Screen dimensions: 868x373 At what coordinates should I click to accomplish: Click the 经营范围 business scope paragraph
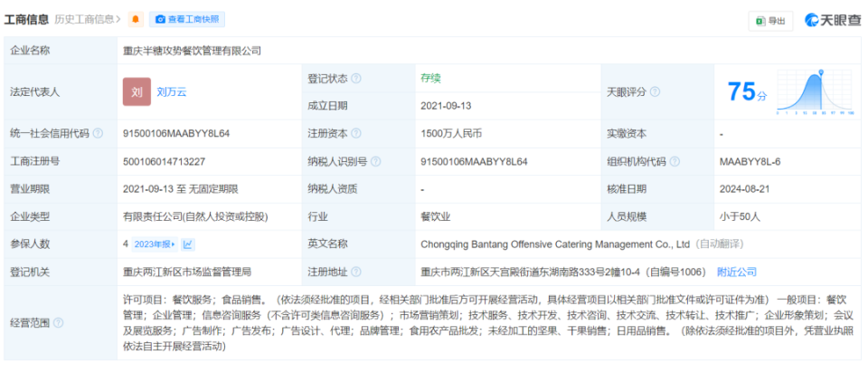489,322
